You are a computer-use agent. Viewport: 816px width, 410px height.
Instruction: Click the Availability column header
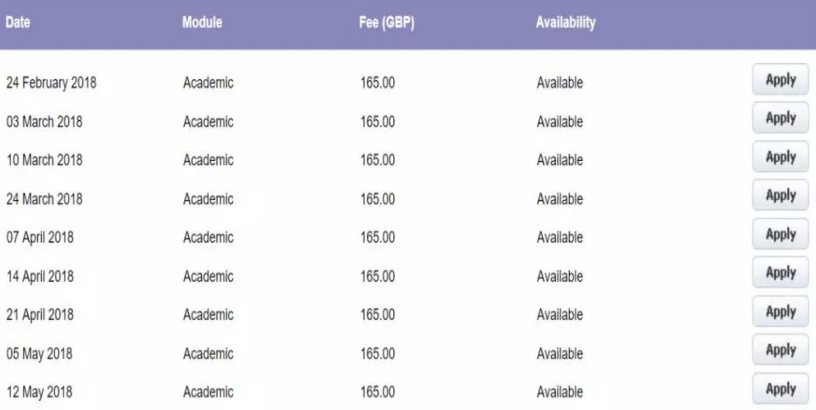[x=566, y=23]
